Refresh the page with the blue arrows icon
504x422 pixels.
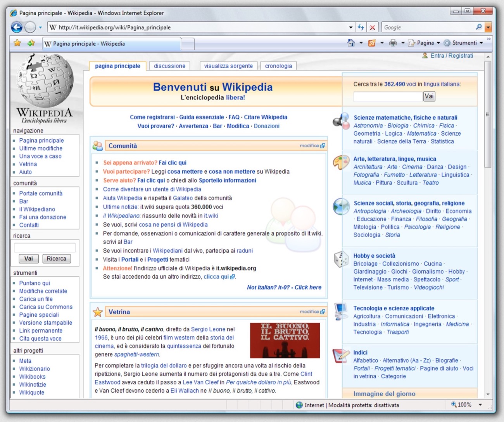point(361,27)
